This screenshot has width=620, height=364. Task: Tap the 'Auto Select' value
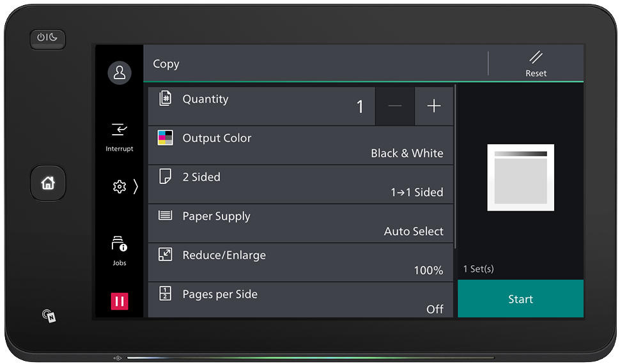(414, 231)
